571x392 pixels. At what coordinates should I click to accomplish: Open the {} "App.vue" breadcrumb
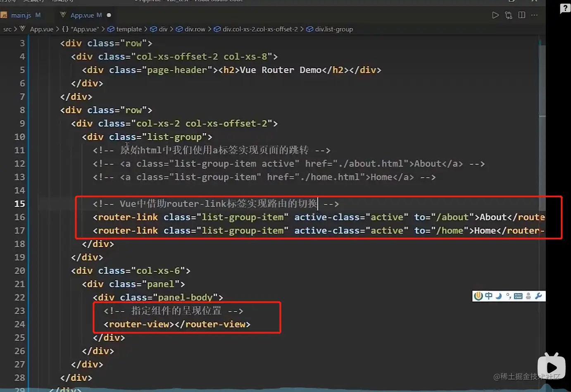tap(81, 29)
